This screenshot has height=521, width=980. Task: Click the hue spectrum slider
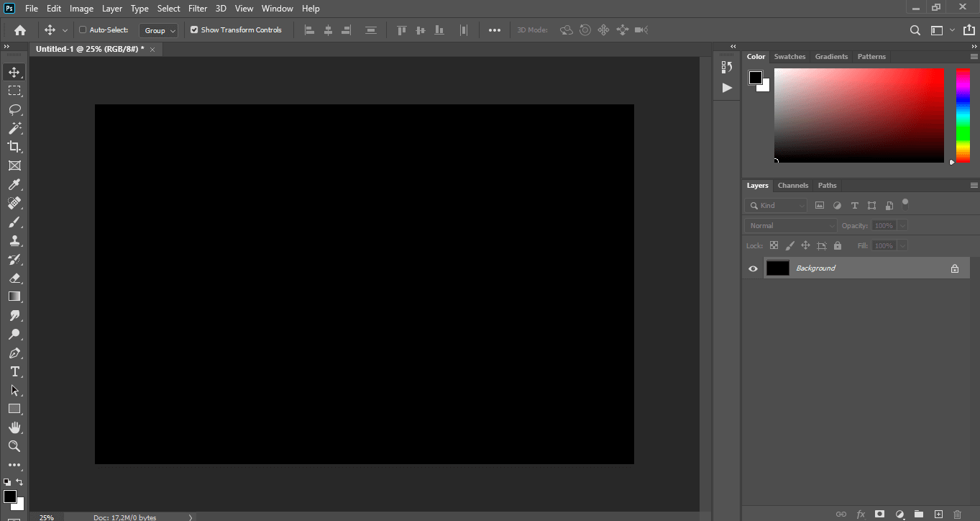click(963, 115)
